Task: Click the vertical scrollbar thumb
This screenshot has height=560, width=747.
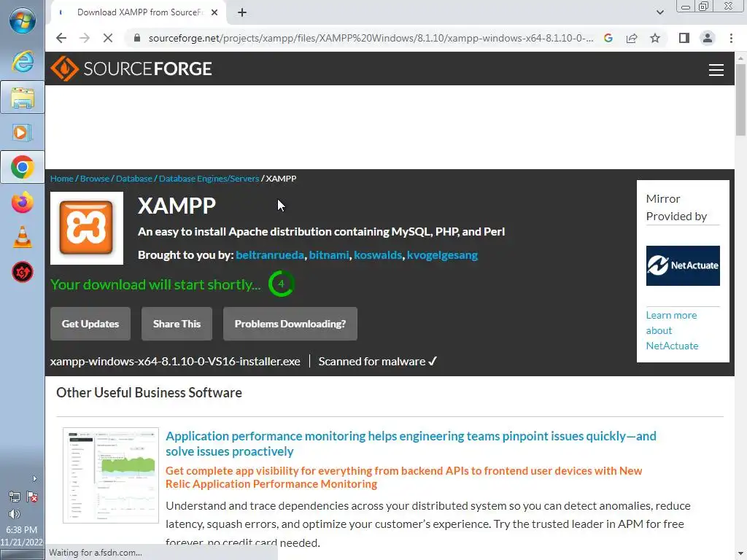Action: tap(740, 100)
